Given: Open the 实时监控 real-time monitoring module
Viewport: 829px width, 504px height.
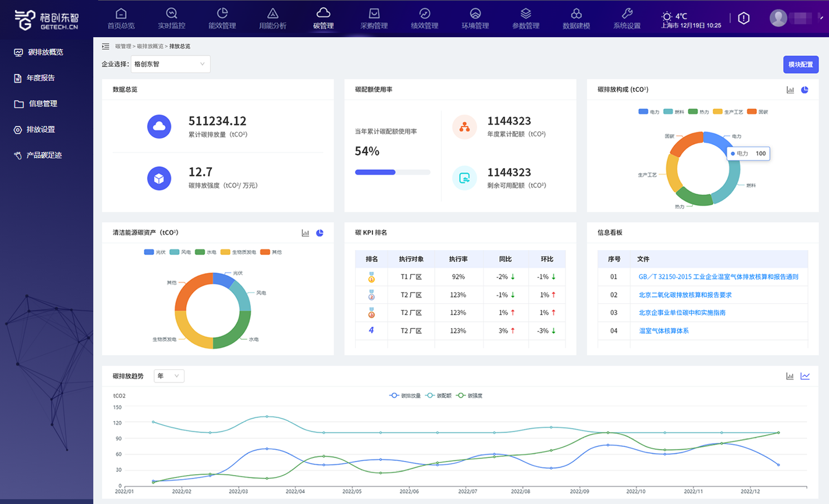Looking at the screenshot, I should (172, 18).
